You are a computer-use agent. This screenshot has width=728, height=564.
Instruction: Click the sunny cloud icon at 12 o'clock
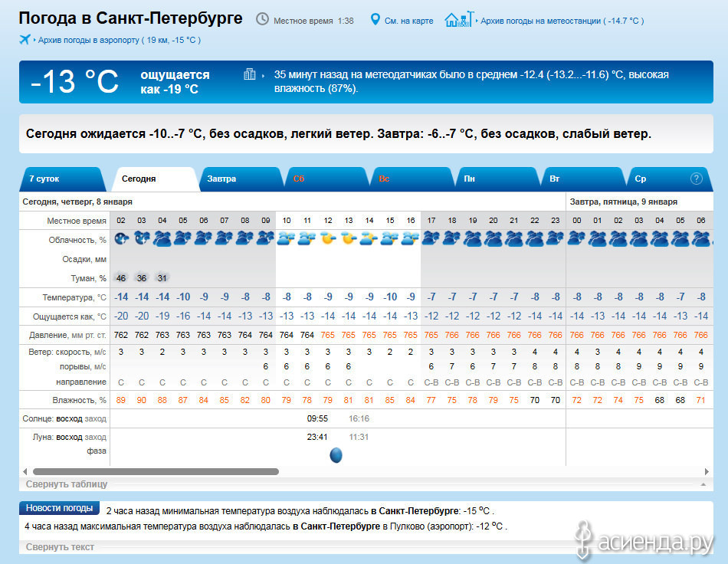(328, 238)
